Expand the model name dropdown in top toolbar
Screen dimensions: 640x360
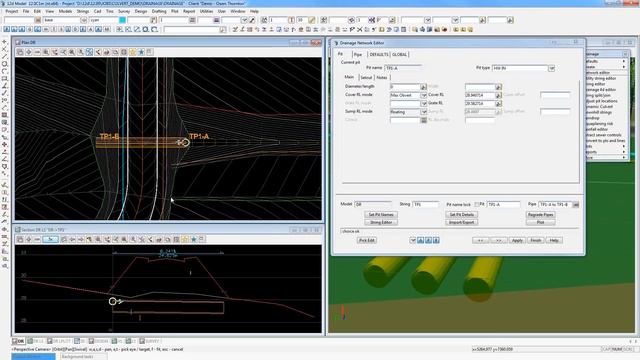click(83, 20)
